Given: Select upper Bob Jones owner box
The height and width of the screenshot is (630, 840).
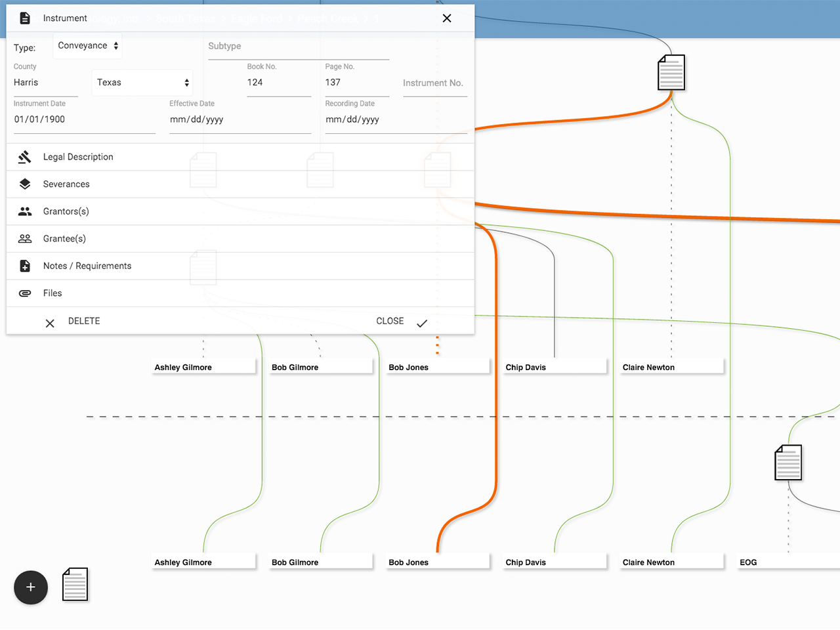Looking at the screenshot, I should point(438,367).
